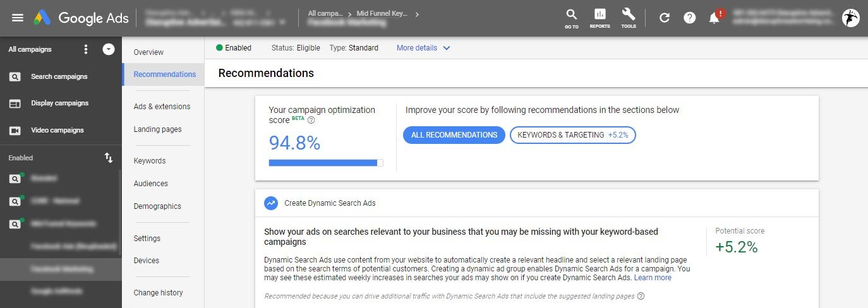868x308 pixels.
Task: Click the optimization score help icon
Action: coord(311,120)
